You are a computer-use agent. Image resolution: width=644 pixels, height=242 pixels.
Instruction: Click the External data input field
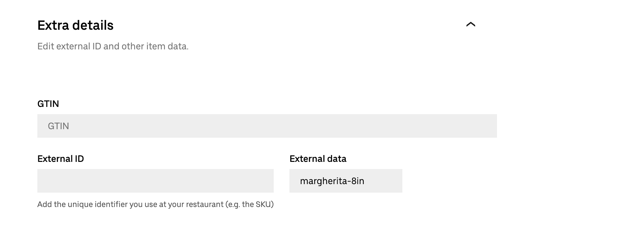point(345,181)
